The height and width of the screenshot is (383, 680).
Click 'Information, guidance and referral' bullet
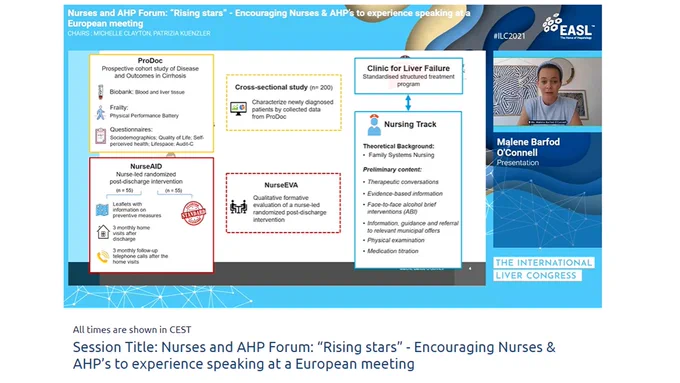pos(412,227)
